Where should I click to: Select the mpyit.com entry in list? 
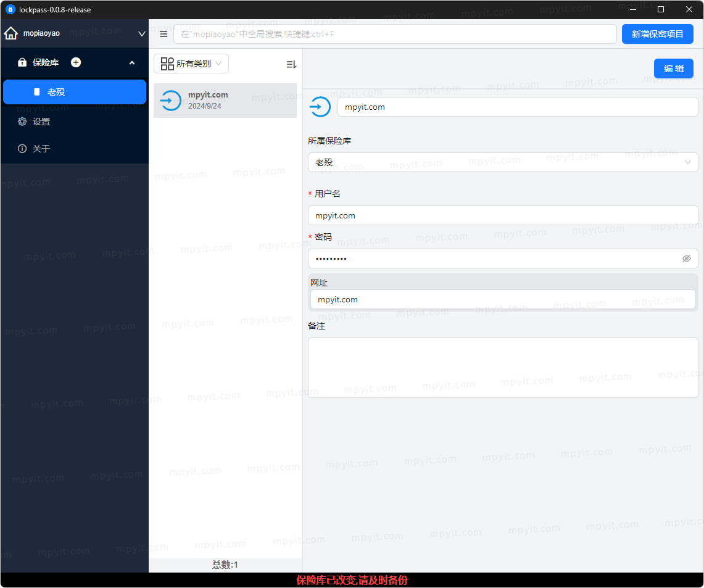coord(225,101)
